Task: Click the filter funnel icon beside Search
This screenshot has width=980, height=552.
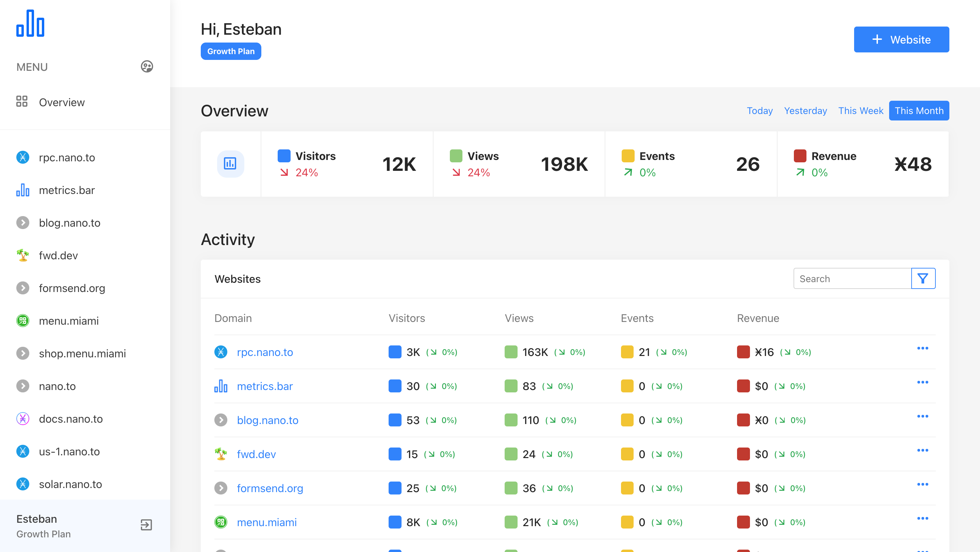Action: click(923, 279)
